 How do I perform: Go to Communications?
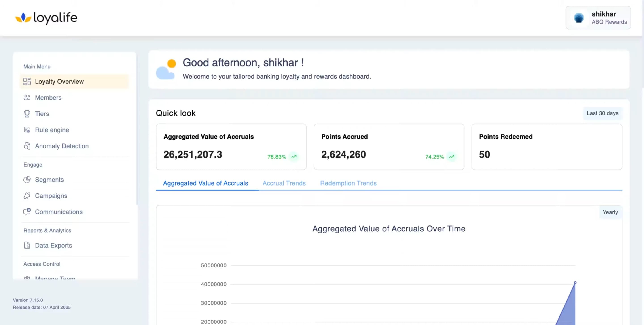[74, 212]
